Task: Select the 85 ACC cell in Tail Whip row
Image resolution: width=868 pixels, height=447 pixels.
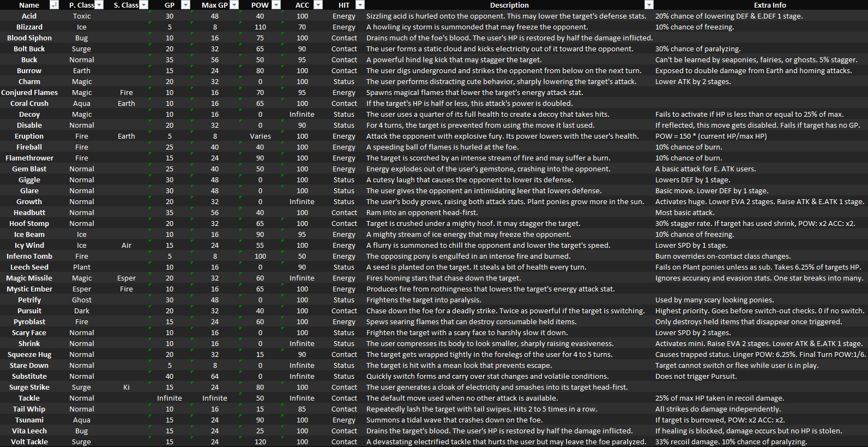Action: [302, 409]
